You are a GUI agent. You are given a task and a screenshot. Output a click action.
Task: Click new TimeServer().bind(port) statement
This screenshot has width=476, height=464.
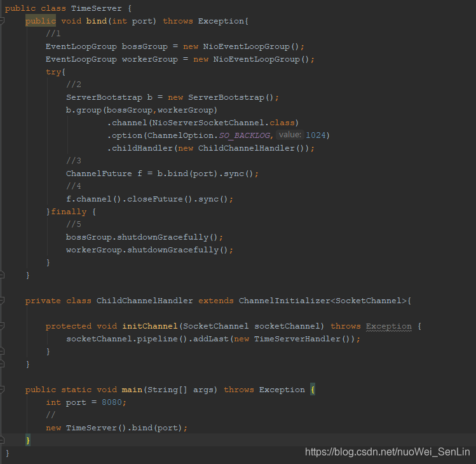point(116,428)
